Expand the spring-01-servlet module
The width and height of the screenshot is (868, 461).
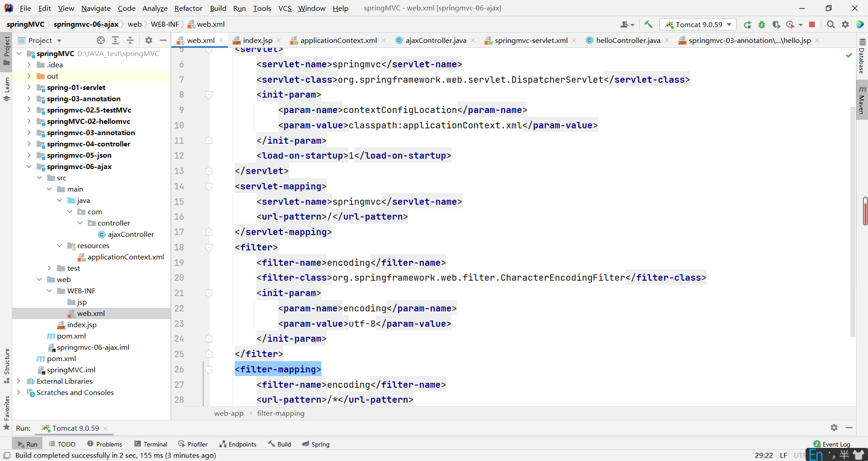point(28,87)
